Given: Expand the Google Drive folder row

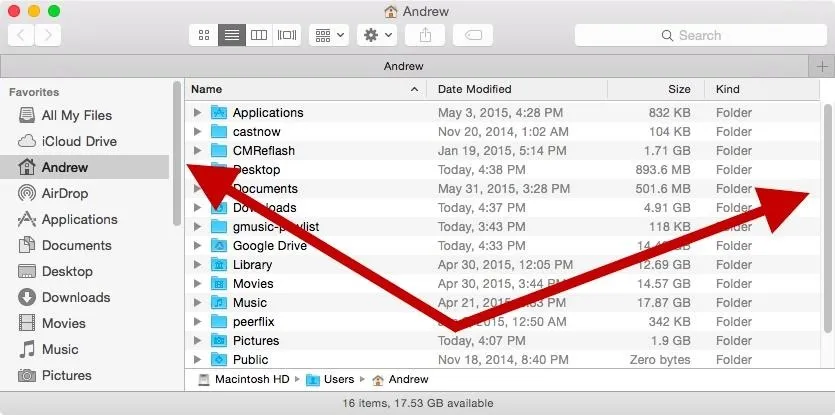Looking at the screenshot, I should (198, 246).
